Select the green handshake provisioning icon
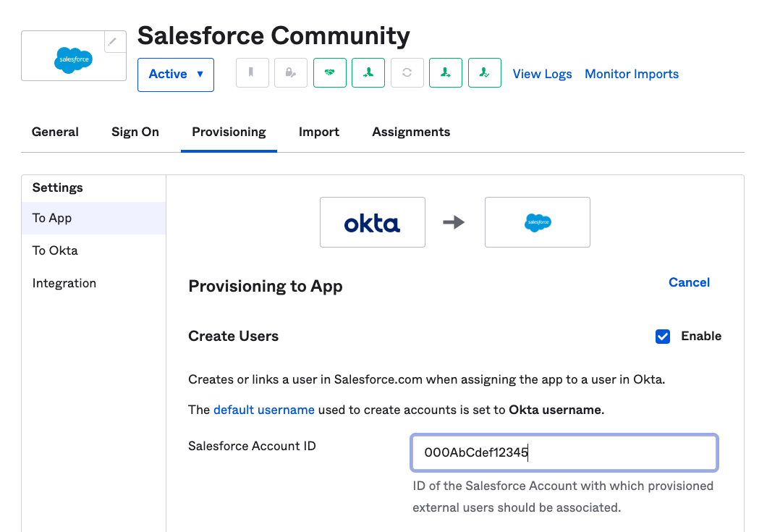 pyautogui.click(x=329, y=72)
